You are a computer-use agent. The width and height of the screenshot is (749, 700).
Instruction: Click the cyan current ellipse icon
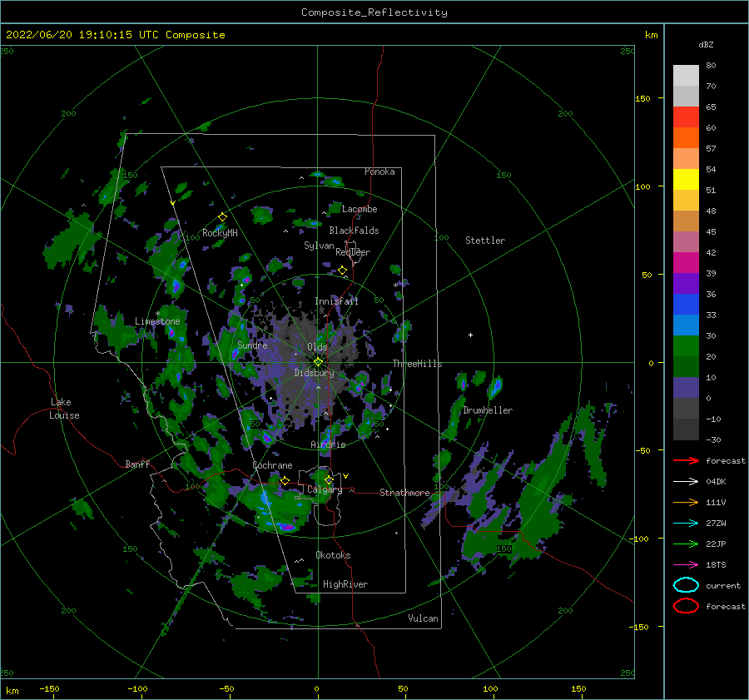coord(686,585)
